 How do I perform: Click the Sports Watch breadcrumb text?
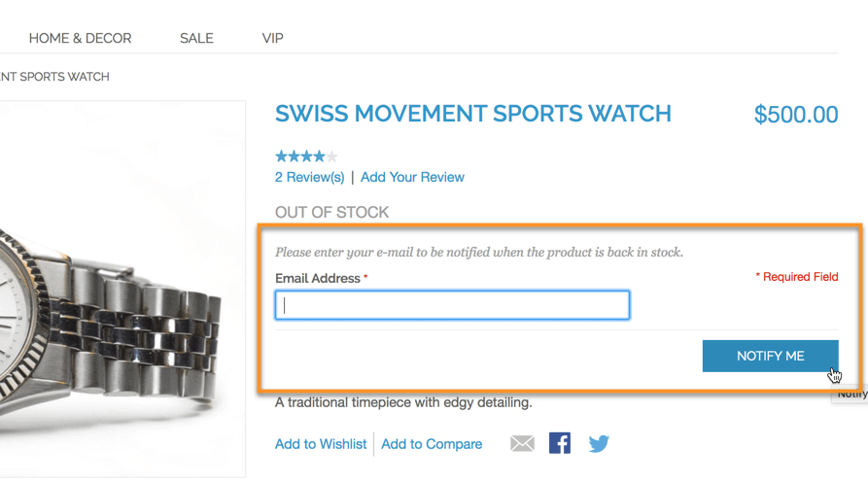54,77
